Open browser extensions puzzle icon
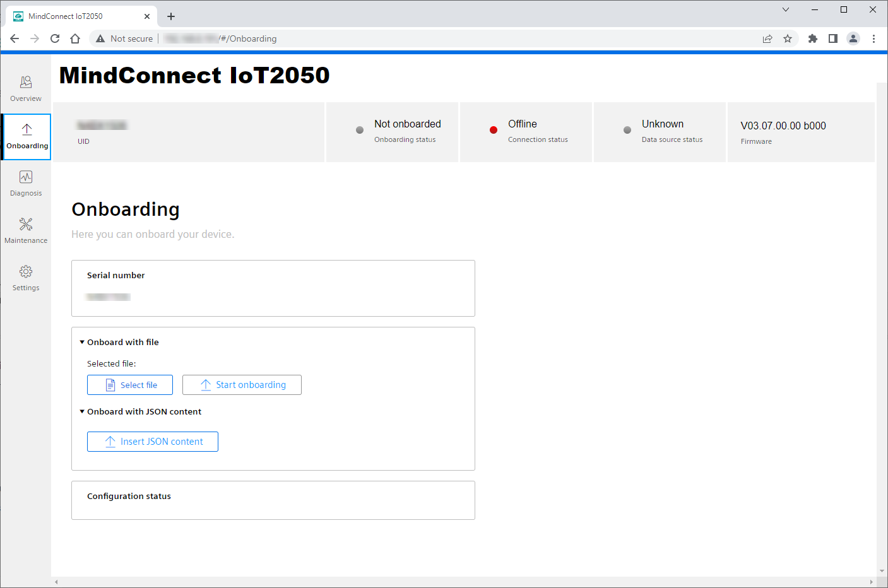888x588 pixels. pyautogui.click(x=813, y=38)
